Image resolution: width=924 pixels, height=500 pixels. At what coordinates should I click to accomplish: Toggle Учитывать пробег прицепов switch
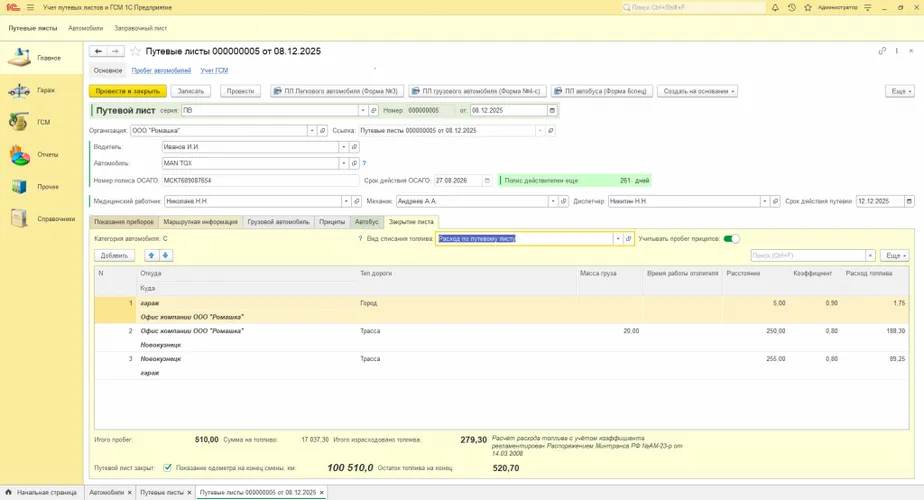733,239
